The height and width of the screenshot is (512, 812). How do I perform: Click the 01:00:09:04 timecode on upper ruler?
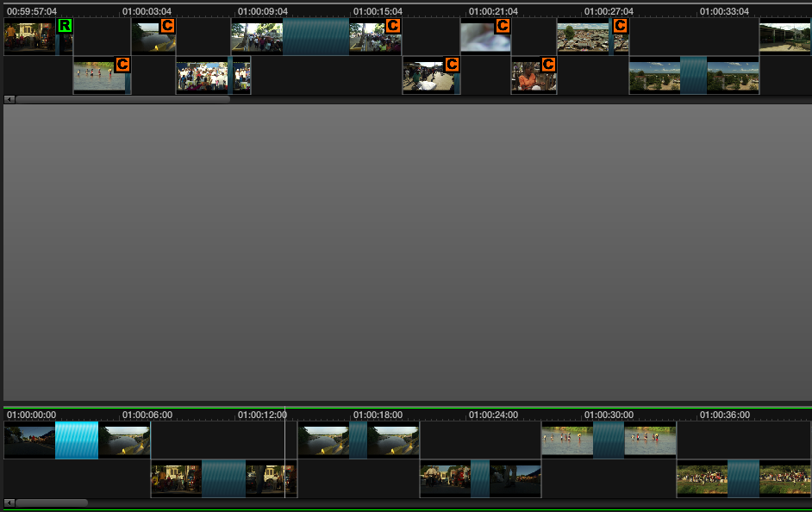coord(263,11)
